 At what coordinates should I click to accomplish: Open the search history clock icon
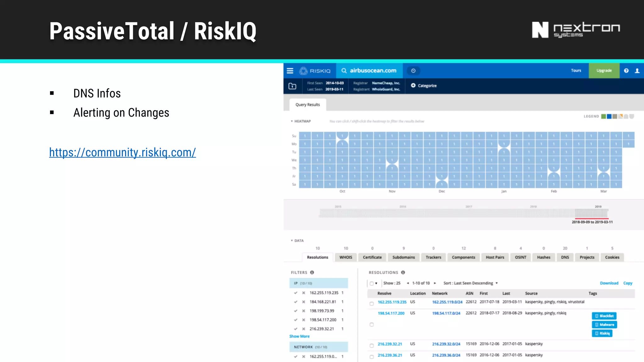413,71
